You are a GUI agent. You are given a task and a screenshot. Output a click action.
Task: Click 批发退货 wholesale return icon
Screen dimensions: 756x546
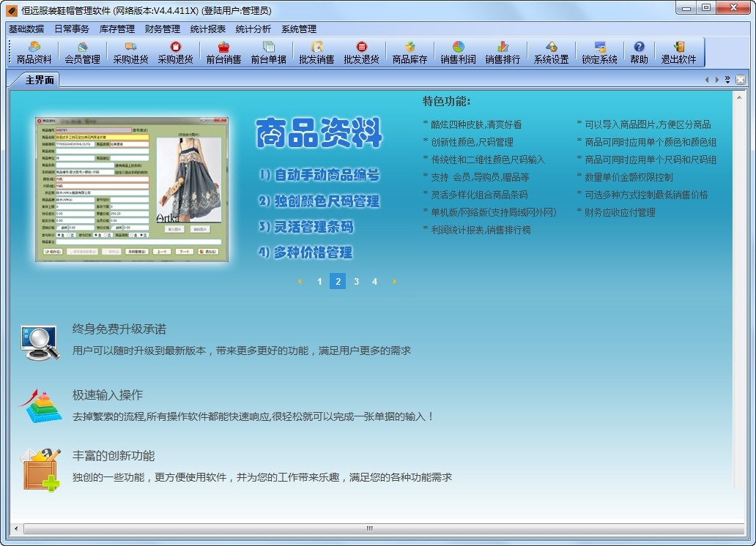(362, 53)
